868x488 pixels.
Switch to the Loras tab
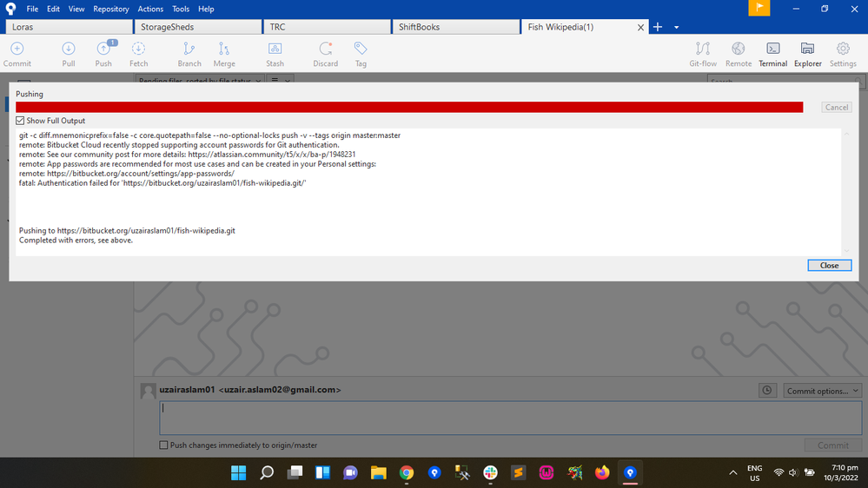click(x=70, y=27)
